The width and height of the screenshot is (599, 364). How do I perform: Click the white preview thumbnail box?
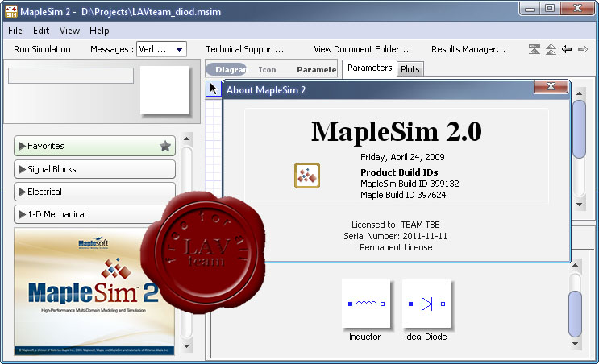click(x=164, y=90)
